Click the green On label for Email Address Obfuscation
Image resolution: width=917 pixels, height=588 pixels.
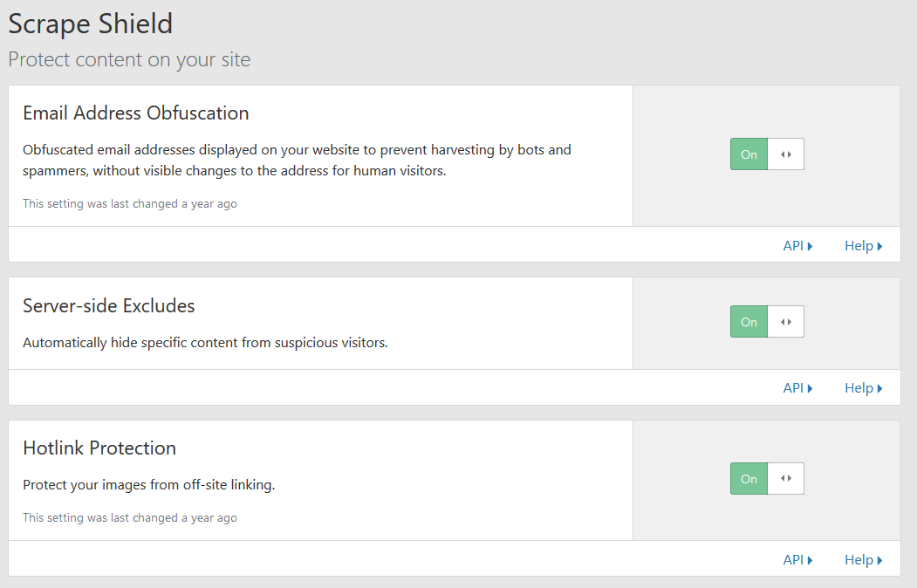749,154
